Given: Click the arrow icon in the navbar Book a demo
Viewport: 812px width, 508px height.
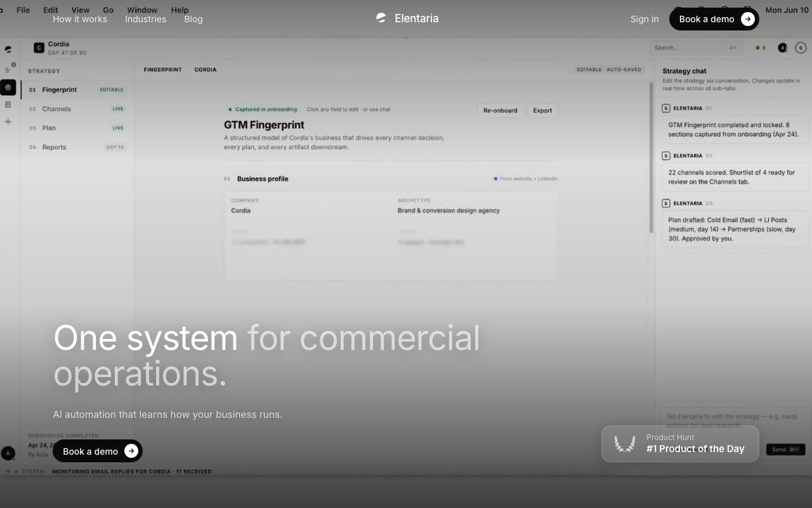Looking at the screenshot, I should pyautogui.click(x=748, y=19).
